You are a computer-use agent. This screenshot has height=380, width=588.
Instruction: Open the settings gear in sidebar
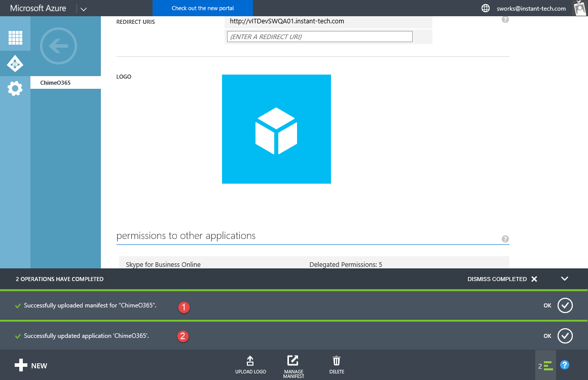[15, 89]
